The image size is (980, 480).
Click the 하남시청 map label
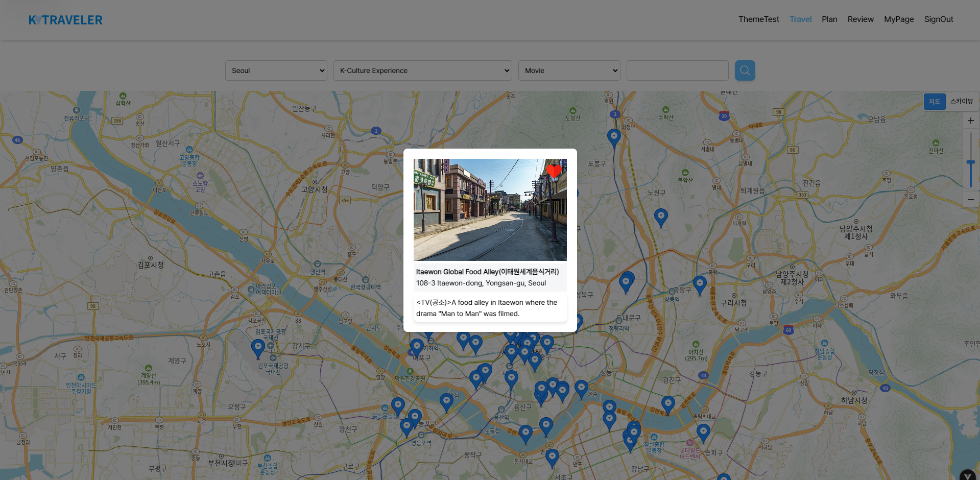(854, 400)
